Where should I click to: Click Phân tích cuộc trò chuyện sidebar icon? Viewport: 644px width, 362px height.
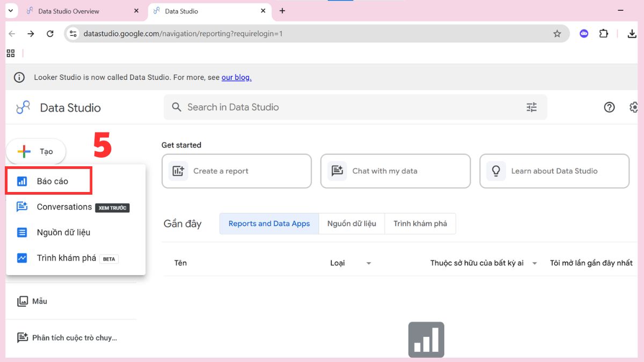(23, 337)
